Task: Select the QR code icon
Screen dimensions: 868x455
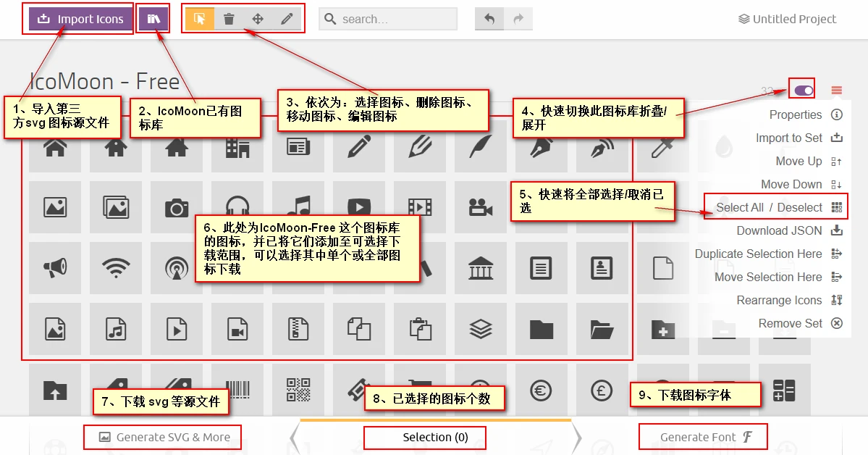Action: tap(298, 391)
